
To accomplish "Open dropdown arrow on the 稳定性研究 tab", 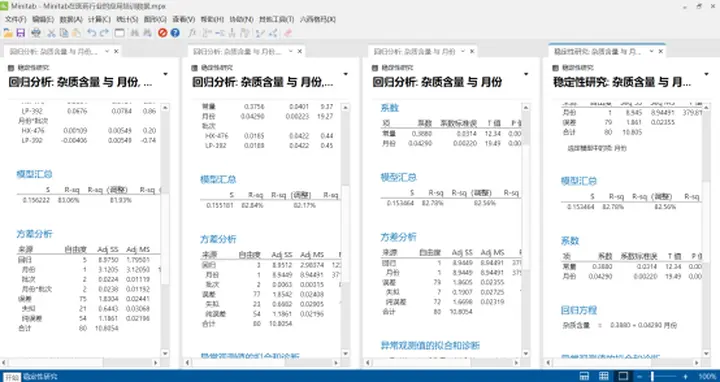I will point(651,51).
